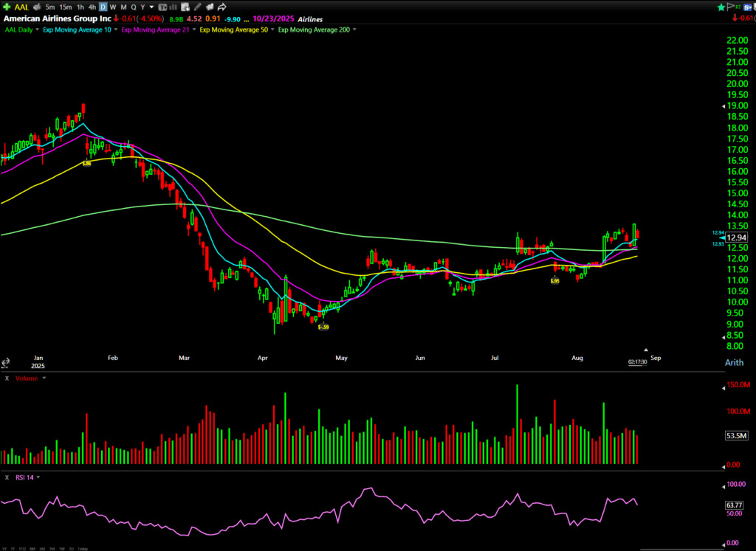Click the Airlines industry label
The height and width of the screenshot is (551, 756).
click(310, 19)
